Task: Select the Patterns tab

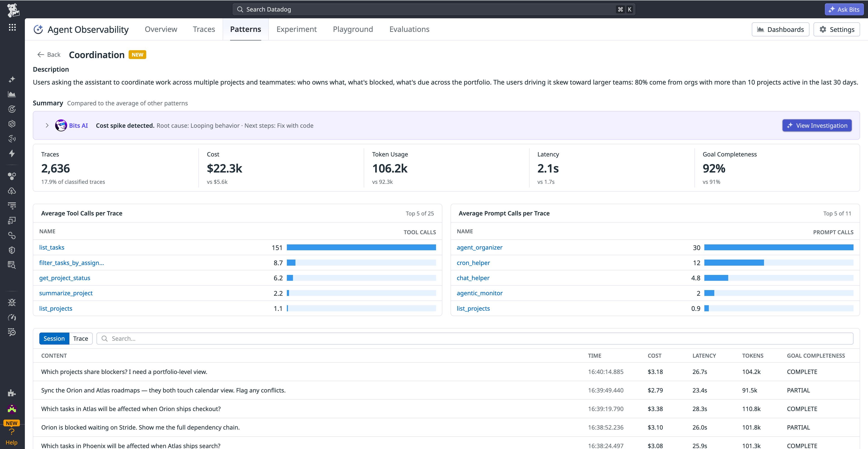Action: (246, 29)
